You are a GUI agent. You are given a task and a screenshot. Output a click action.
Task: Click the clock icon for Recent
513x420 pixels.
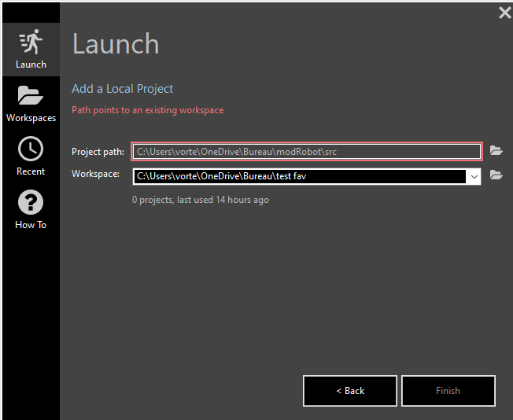pos(31,149)
